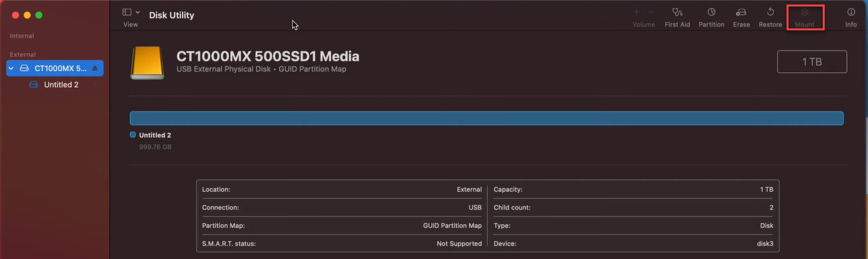Click the Type Disk table row
This screenshot has width=868, height=259.
[x=633, y=225]
